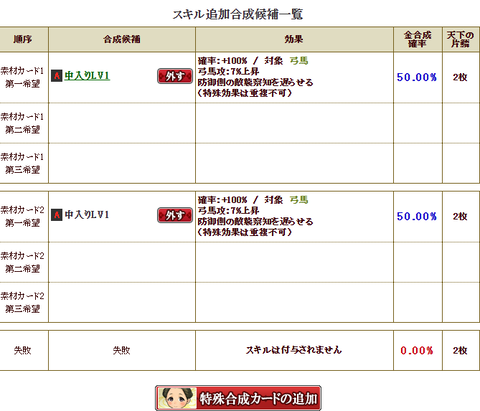The width and height of the screenshot is (480, 411).
Task: Click the 素材カード2 第一希望 row label
Action: click(x=22, y=216)
